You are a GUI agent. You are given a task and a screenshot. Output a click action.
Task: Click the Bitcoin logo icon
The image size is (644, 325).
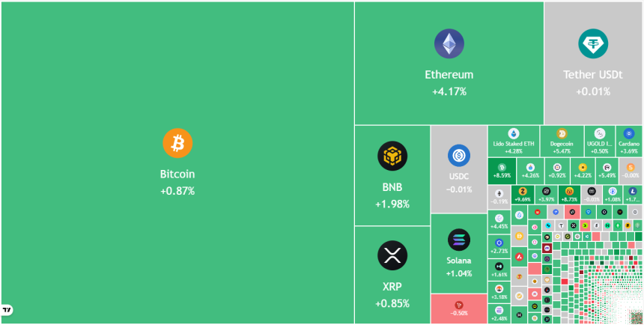(177, 143)
